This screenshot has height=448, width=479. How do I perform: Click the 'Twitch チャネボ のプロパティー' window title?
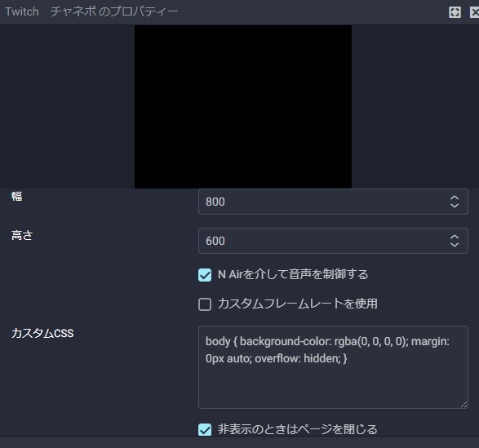coord(91,11)
